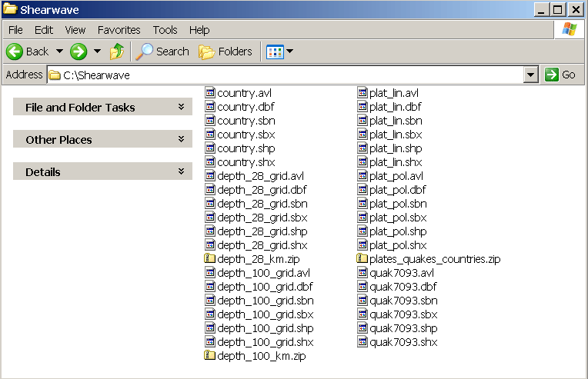Open the Favorites menu
The image size is (588, 379).
coord(119,30)
